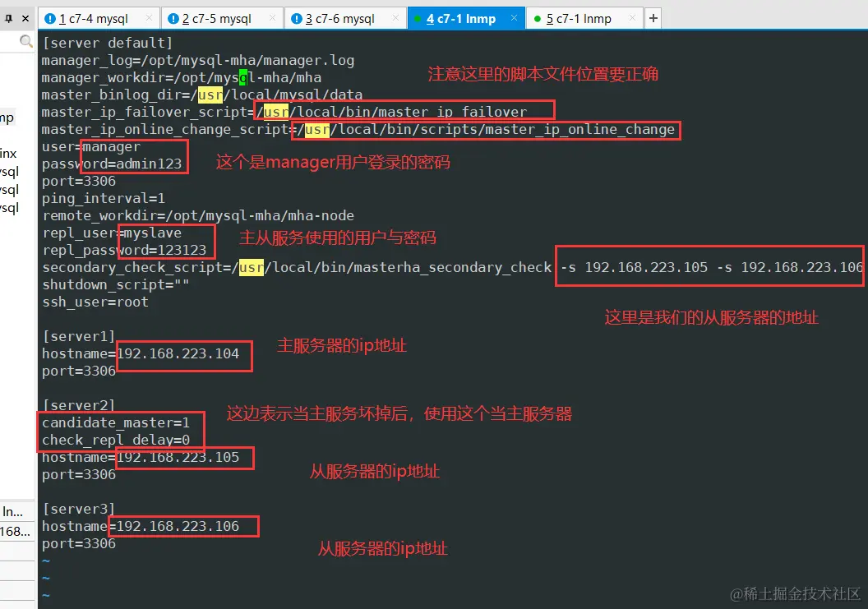Close the 5 c7-1 lnmp tab
Image resolution: width=868 pixels, height=609 pixels.
click(x=633, y=18)
